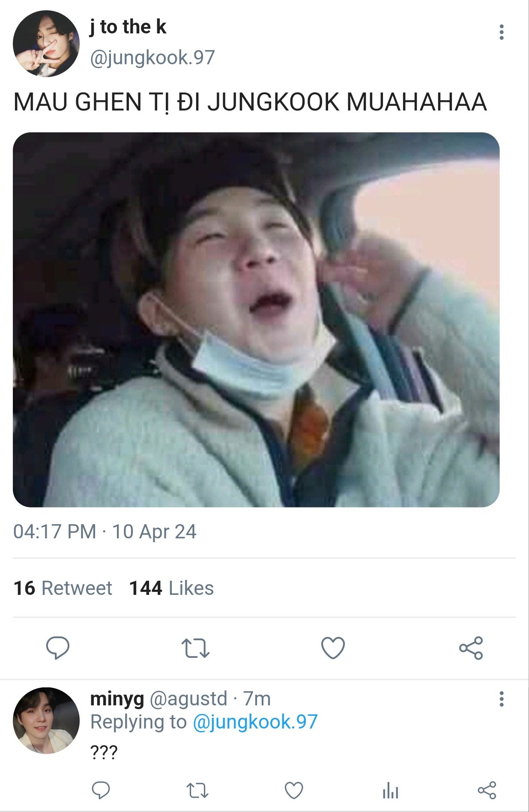Open the tweet's attached photo
Image resolution: width=529 pixels, height=812 pixels.
click(x=256, y=319)
